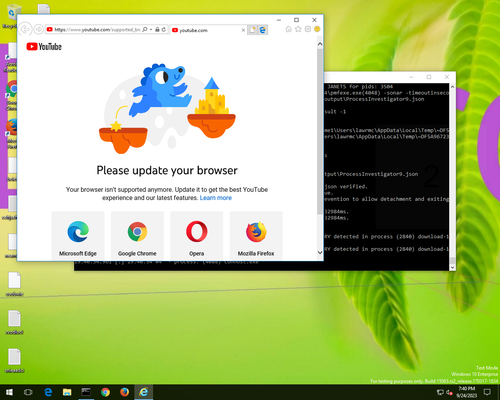
Task: Open the clock and date flyout
Action: (x=466, y=392)
